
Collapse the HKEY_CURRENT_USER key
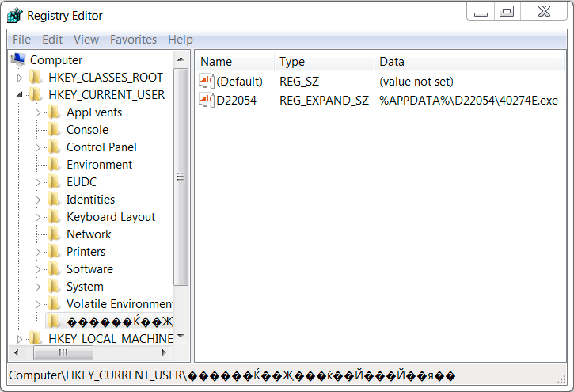click(x=20, y=95)
